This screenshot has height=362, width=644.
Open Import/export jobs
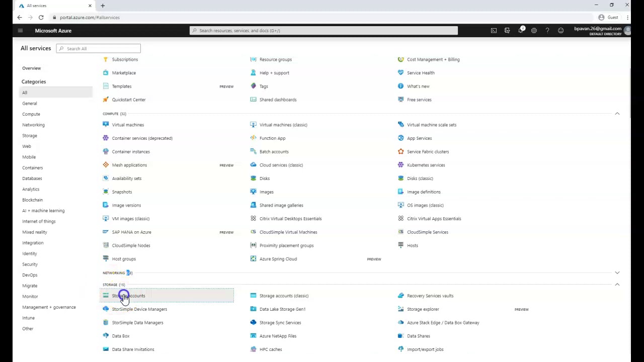(425, 349)
